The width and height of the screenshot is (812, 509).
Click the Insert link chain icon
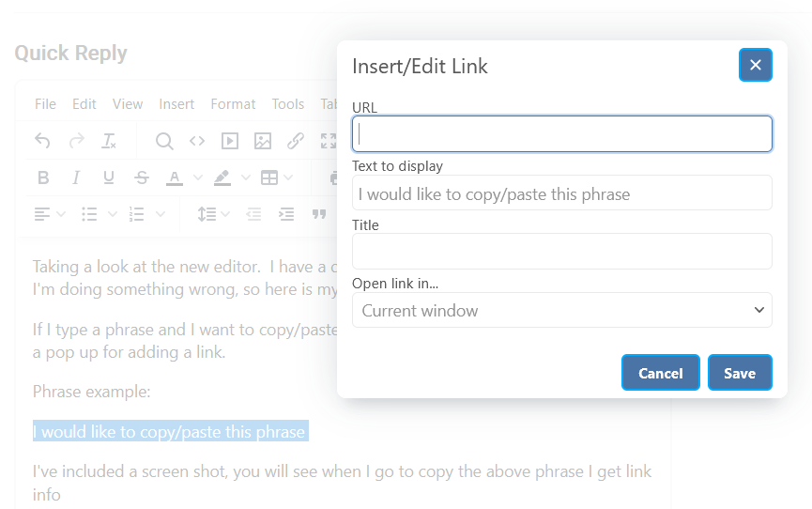pyautogui.click(x=295, y=141)
